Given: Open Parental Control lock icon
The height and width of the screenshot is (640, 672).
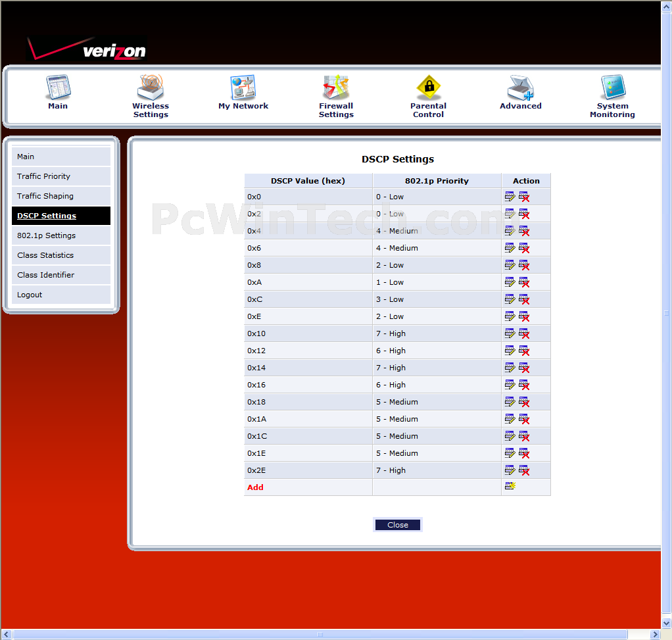Looking at the screenshot, I should pos(429,87).
